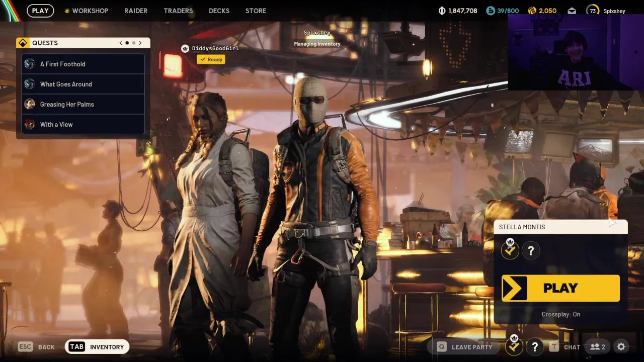The image size is (644, 362).
Task: Click the yellow Ready status badge
Action: click(211, 59)
